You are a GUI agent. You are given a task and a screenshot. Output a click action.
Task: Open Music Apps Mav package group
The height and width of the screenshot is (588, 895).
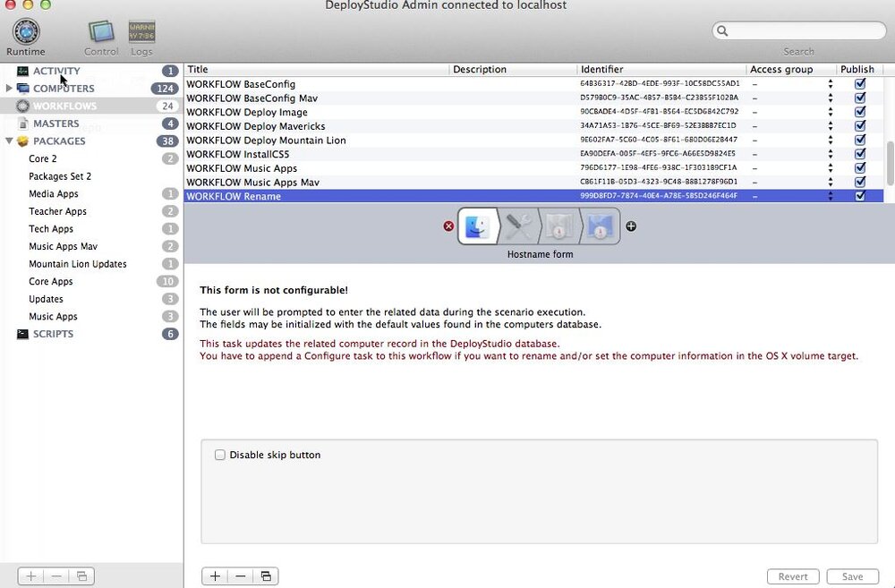[64, 247]
